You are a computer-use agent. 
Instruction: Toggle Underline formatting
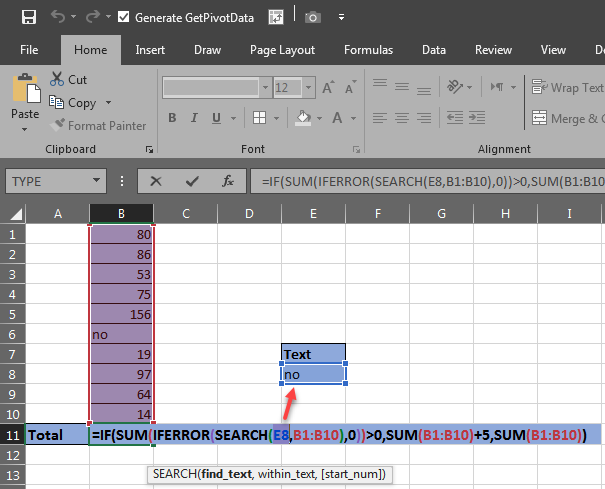[x=216, y=118]
